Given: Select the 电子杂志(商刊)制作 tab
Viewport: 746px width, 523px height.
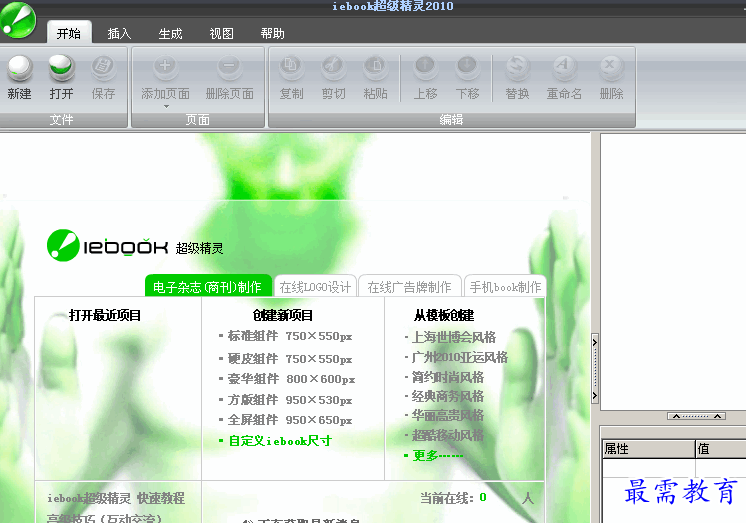Looking at the screenshot, I should pos(208,286).
